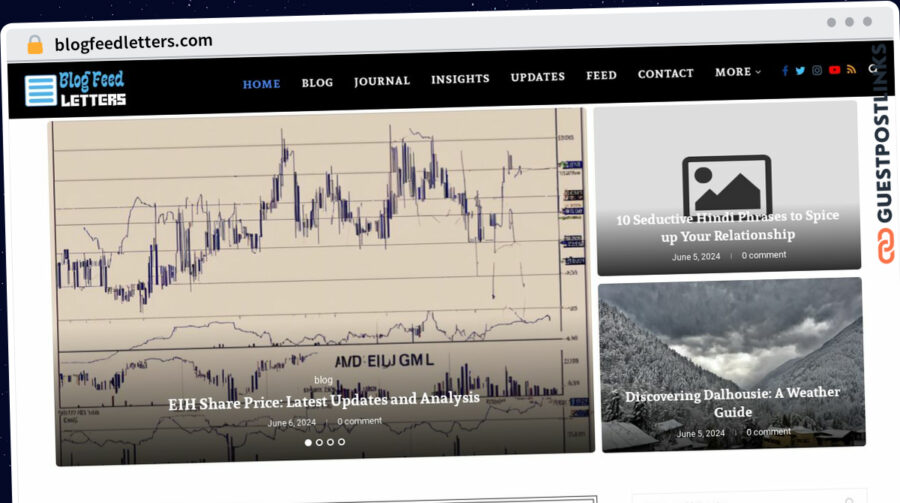
Task: Click 0 comment on Dalhousie post
Action: click(769, 432)
